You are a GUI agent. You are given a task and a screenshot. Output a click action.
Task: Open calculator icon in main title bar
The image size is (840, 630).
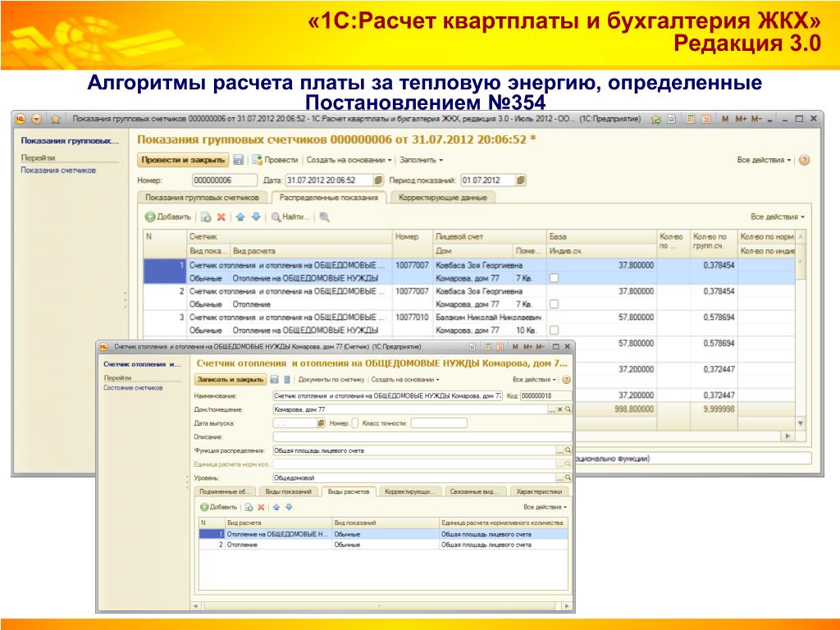point(691,119)
